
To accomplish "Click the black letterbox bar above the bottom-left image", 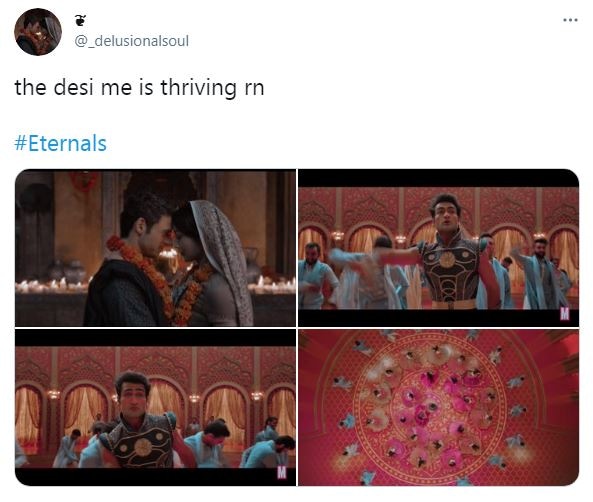I will pos(155,338).
